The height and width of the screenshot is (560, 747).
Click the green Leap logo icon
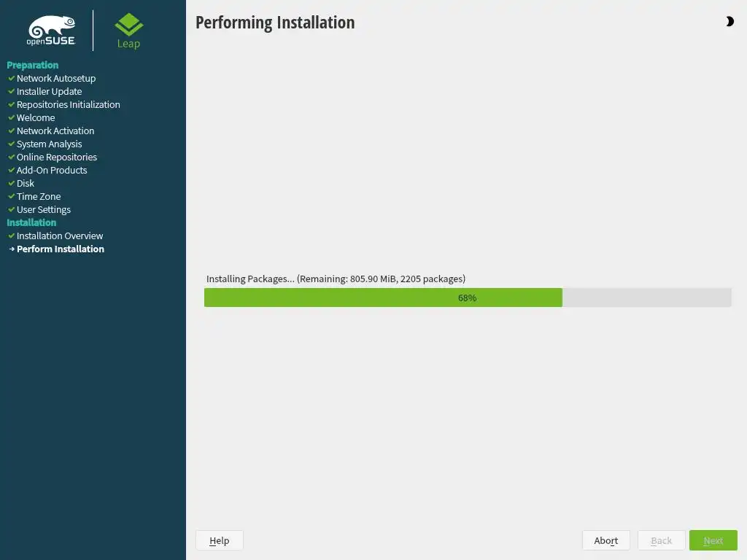coord(128,25)
